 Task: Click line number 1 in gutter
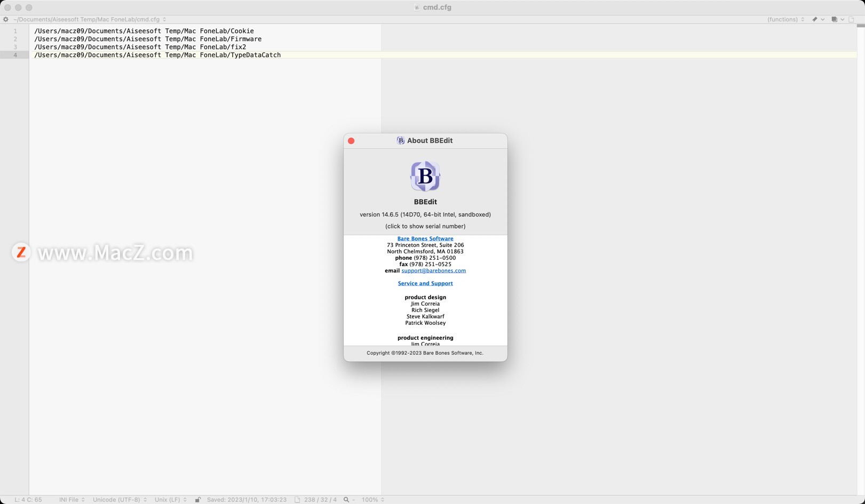(15, 31)
